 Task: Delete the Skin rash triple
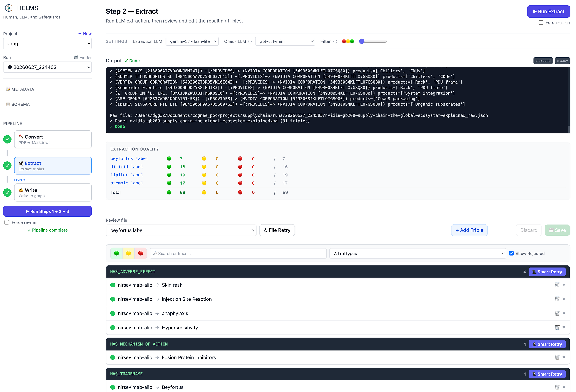click(557, 285)
